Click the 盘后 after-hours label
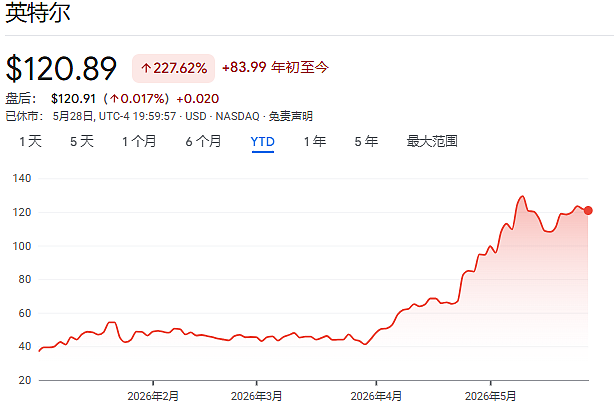The height and width of the screenshot is (420, 614). [21, 99]
